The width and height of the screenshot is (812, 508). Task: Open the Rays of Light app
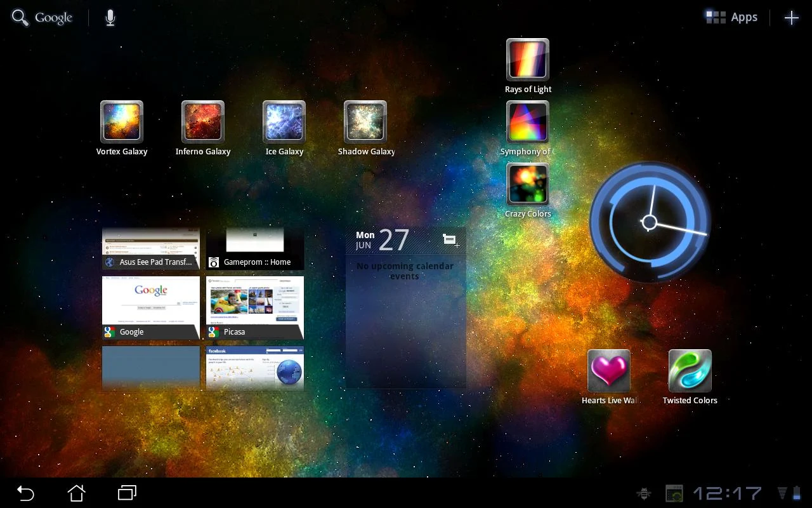[528, 60]
